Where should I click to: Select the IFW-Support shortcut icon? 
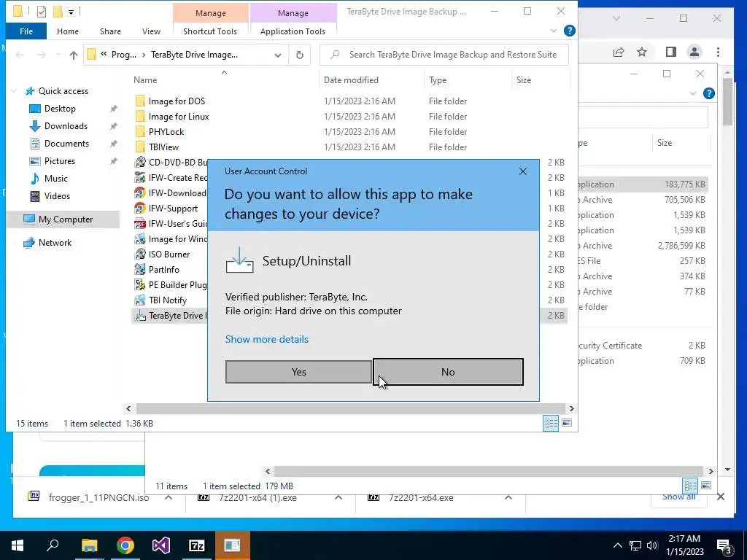coord(140,208)
